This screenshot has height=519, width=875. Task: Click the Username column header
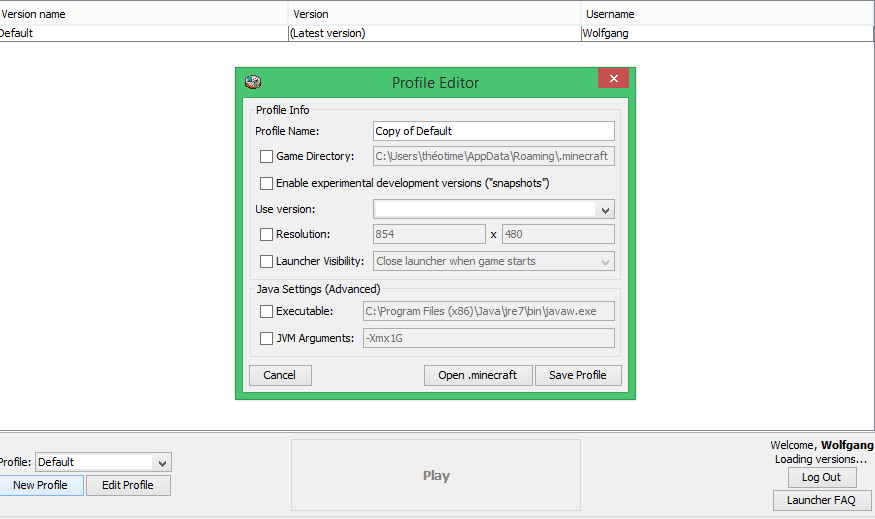tap(728, 14)
